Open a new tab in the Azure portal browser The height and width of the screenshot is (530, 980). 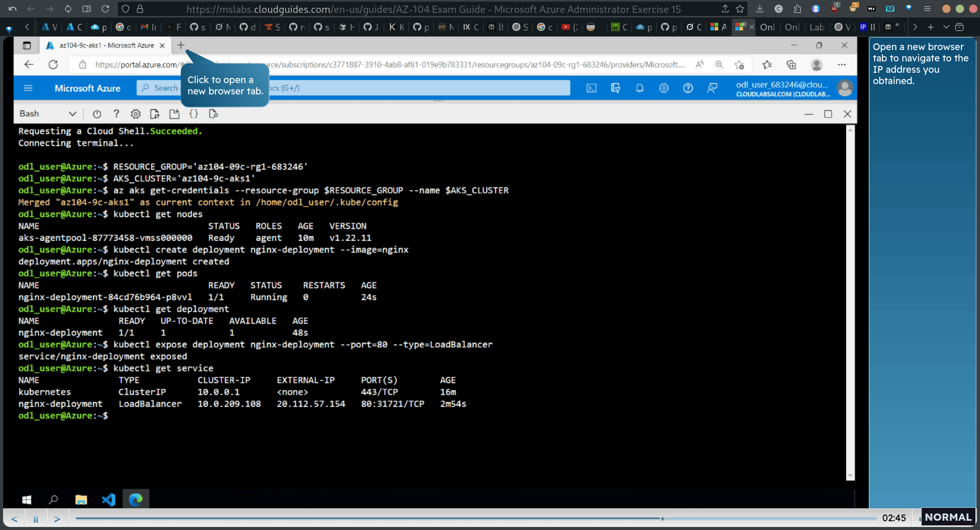181,45
